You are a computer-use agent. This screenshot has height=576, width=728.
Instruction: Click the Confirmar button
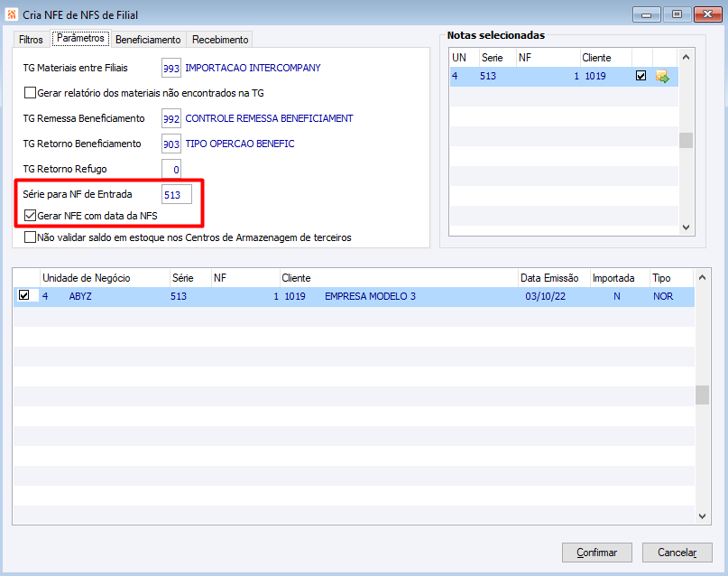(x=596, y=553)
